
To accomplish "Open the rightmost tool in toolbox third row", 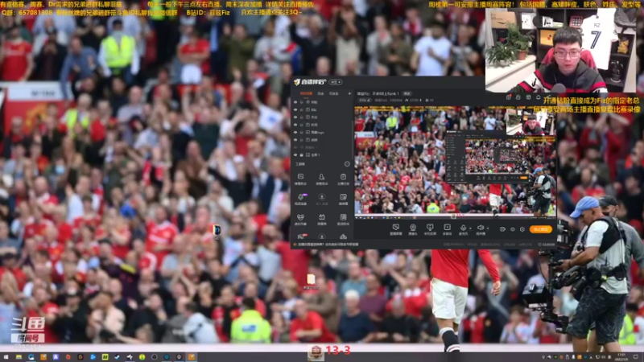I will click(x=343, y=220).
